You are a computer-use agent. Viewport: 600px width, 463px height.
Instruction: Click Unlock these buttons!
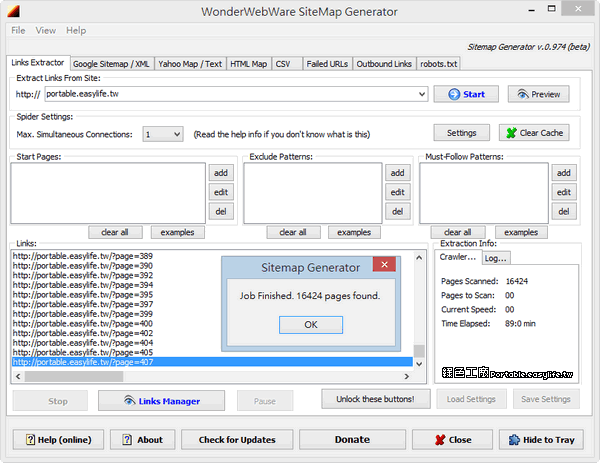(x=375, y=399)
